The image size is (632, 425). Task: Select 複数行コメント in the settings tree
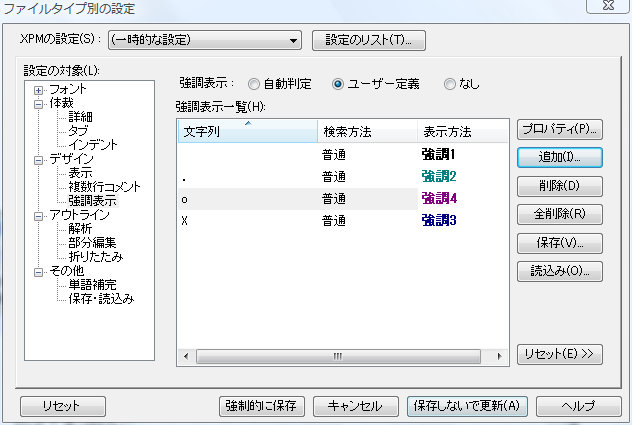point(104,187)
